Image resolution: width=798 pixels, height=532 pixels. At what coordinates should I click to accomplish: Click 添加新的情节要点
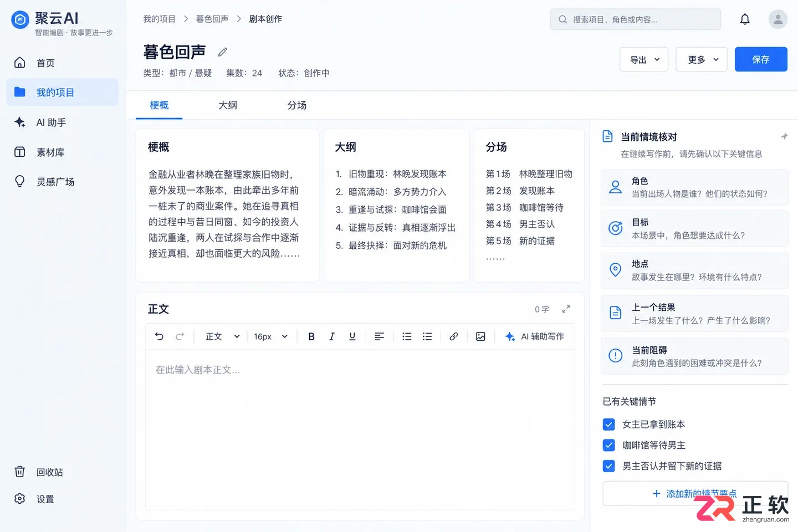(695, 493)
